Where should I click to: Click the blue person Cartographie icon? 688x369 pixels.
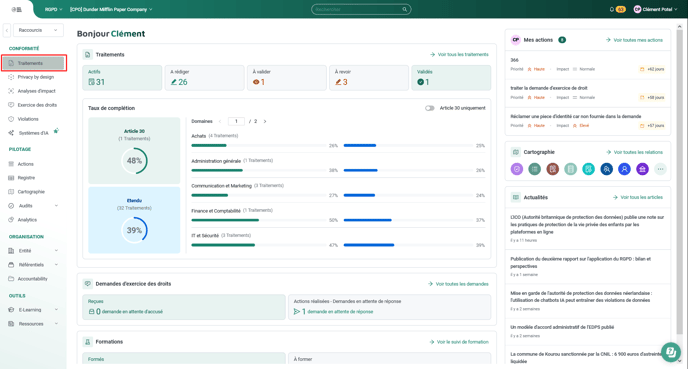624,169
